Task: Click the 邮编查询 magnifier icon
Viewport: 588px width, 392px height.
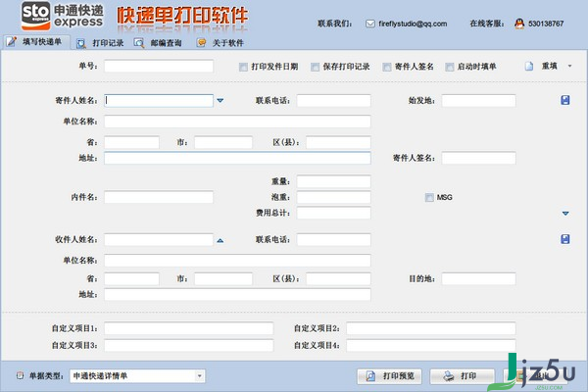Action: pyautogui.click(x=139, y=43)
